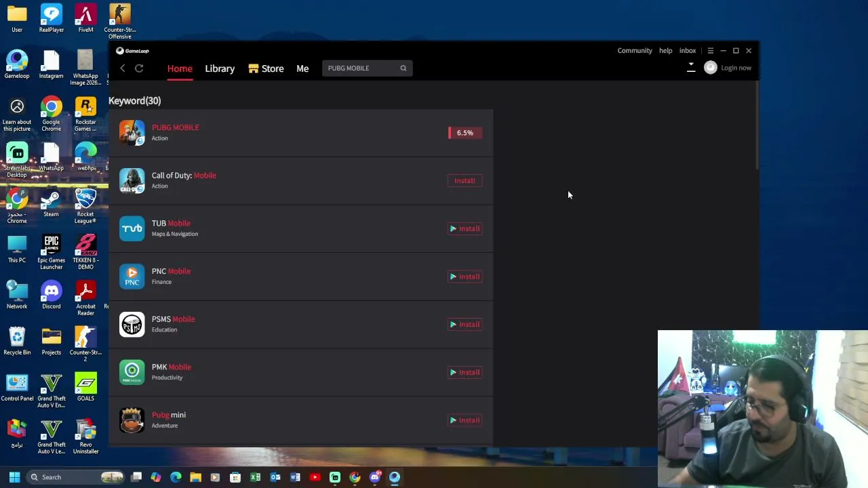Select the Acrobat Reader desktop icon
The height and width of the screenshot is (488, 868).
(85, 298)
